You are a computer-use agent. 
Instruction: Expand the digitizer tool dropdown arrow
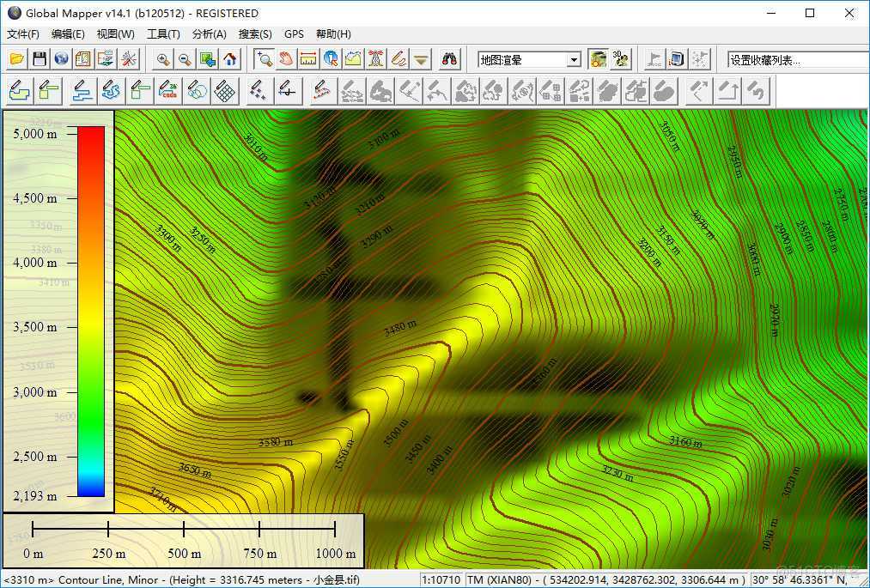419,60
